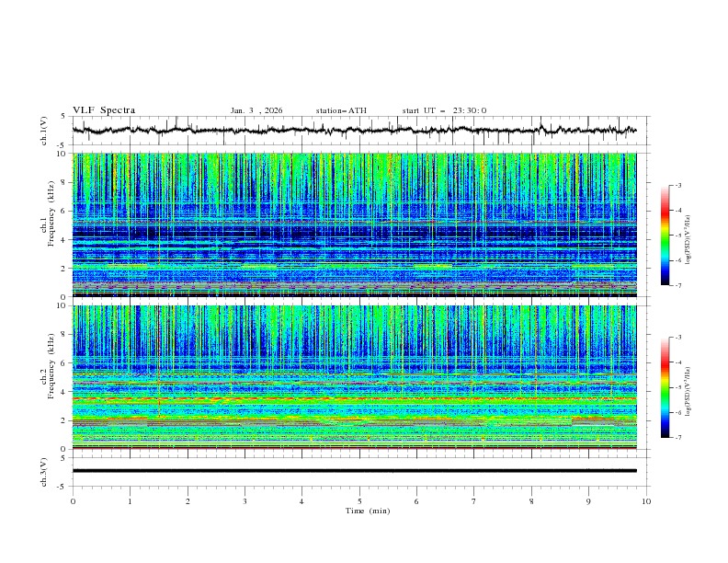Click the Time (min) axis label
Image resolution: width=728 pixels, height=563 pixels.
pyautogui.click(x=370, y=510)
